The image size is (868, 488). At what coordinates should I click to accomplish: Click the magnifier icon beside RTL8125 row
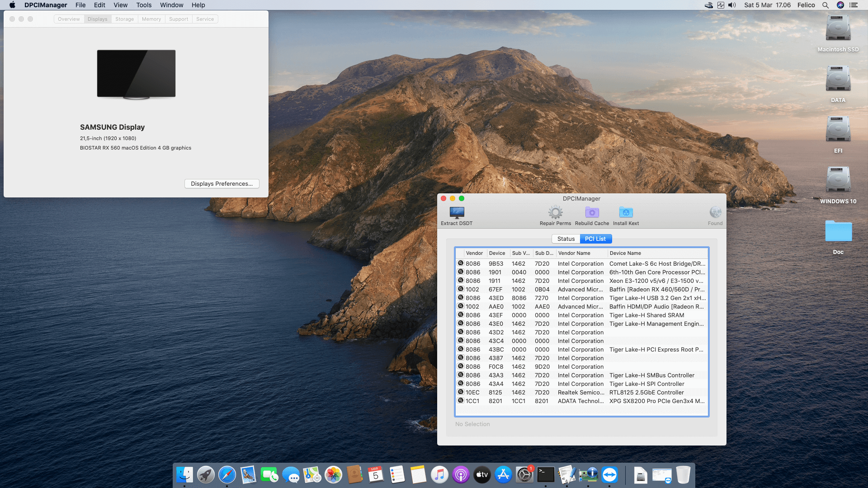pos(461,392)
